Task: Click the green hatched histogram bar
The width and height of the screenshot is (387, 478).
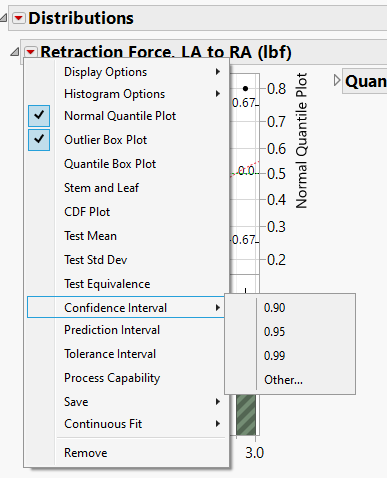Action: tap(246, 415)
